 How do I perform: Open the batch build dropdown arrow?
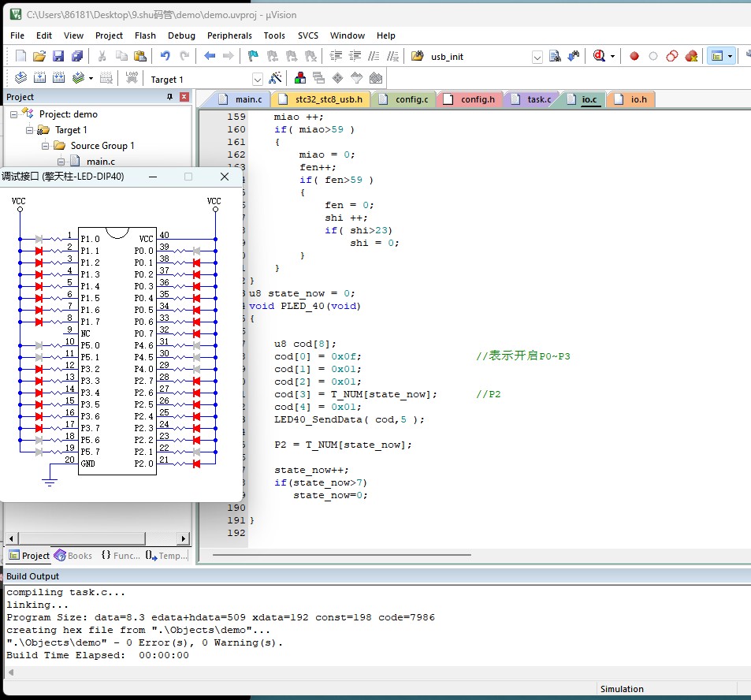pos(91,78)
